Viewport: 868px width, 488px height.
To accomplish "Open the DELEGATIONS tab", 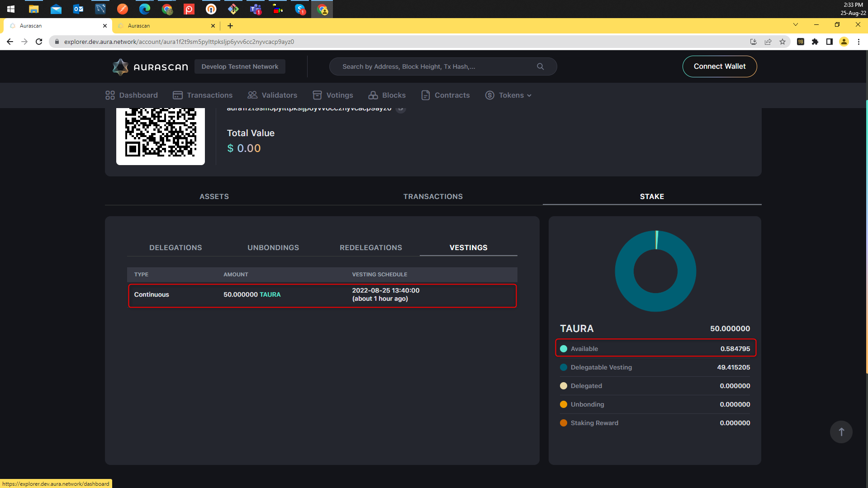I will pos(175,247).
